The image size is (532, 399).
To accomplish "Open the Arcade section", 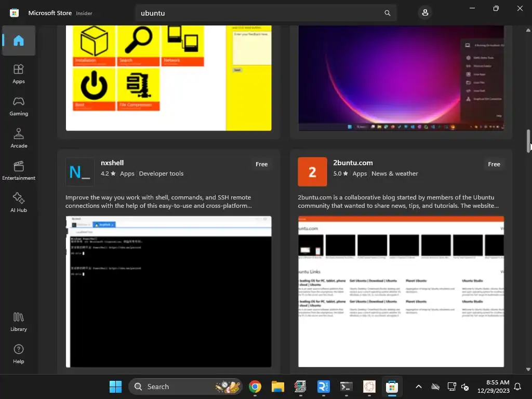I will [19, 138].
